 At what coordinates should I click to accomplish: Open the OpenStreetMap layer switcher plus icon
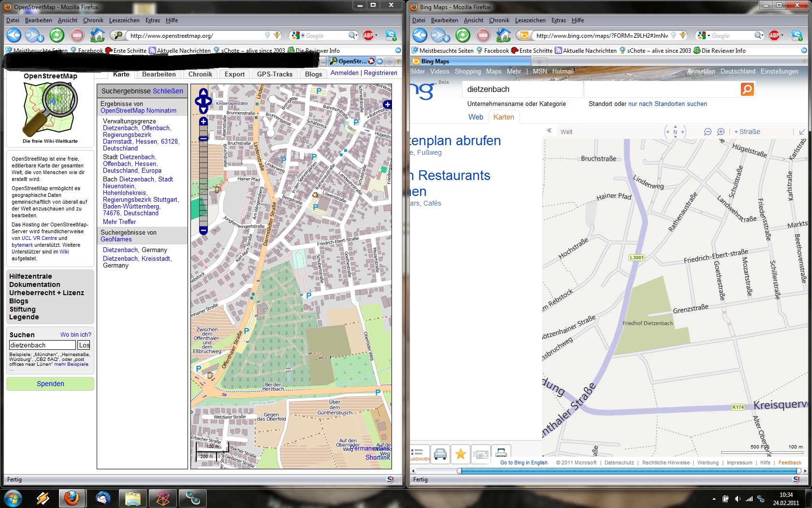pos(387,105)
